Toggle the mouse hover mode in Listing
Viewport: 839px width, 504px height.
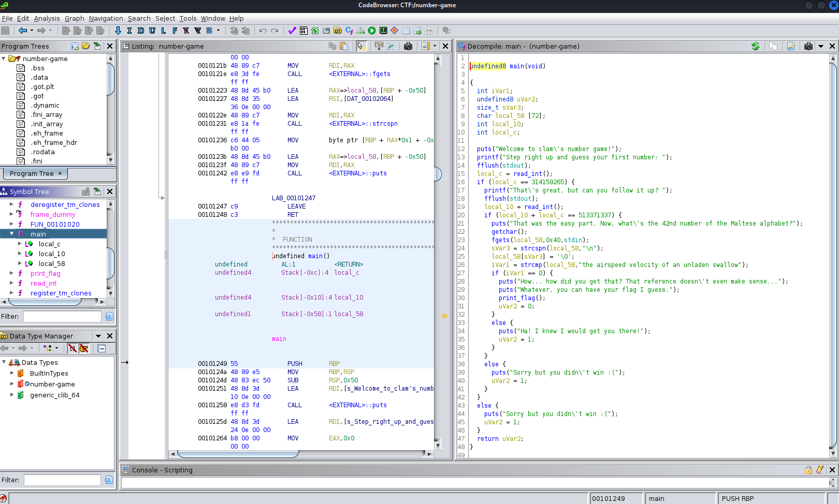coord(361,46)
